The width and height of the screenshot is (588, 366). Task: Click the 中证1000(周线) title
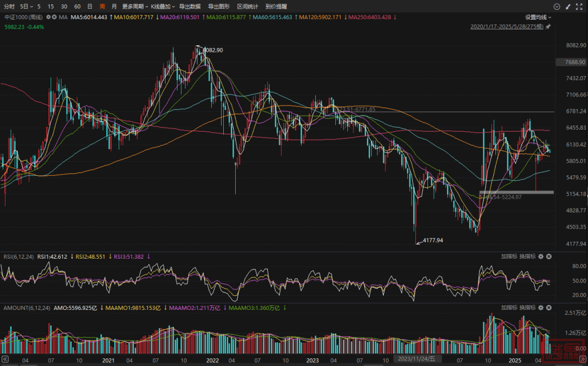[x=23, y=17]
